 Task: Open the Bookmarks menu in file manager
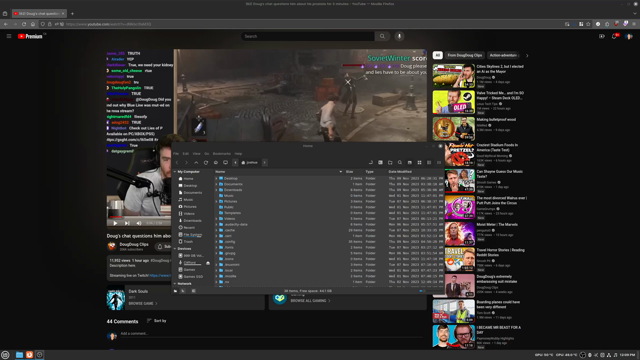pos(222,154)
